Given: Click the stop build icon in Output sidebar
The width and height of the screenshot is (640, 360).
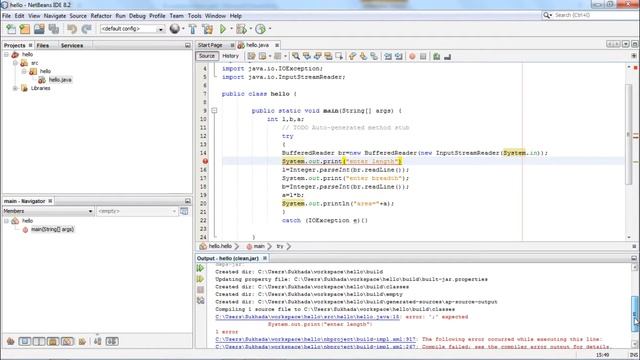Looking at the screenshot, I should (x=200, y=290).
